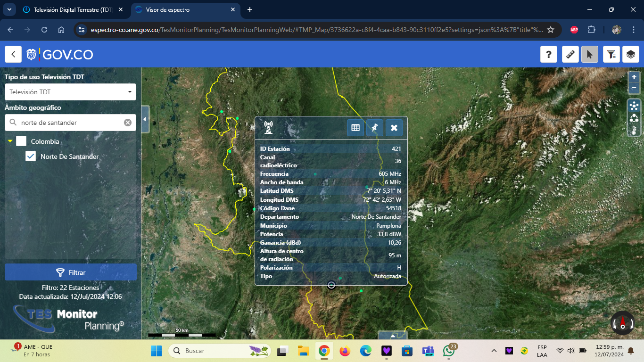Select the cluster points display mode
The width and height of the screenshot is (644, 362).
click(x=634, y=105)
